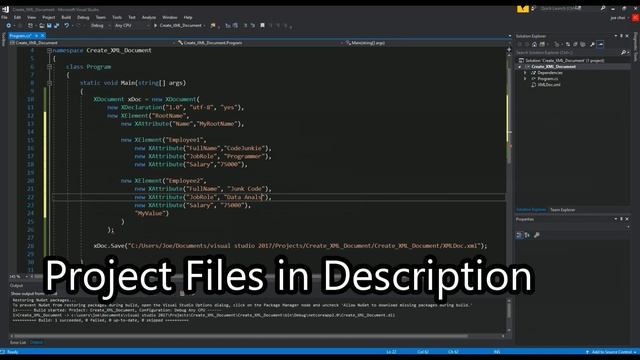Screen dimensions: 640x360
Task: Open the View menu
Action: click(x=31, y=18)
